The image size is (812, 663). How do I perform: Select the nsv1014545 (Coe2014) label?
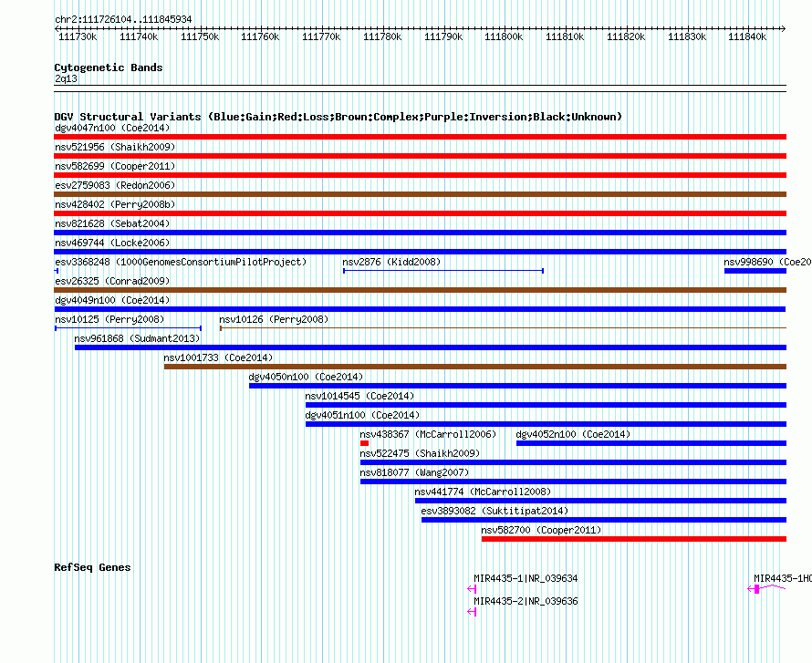pos(359,396)
